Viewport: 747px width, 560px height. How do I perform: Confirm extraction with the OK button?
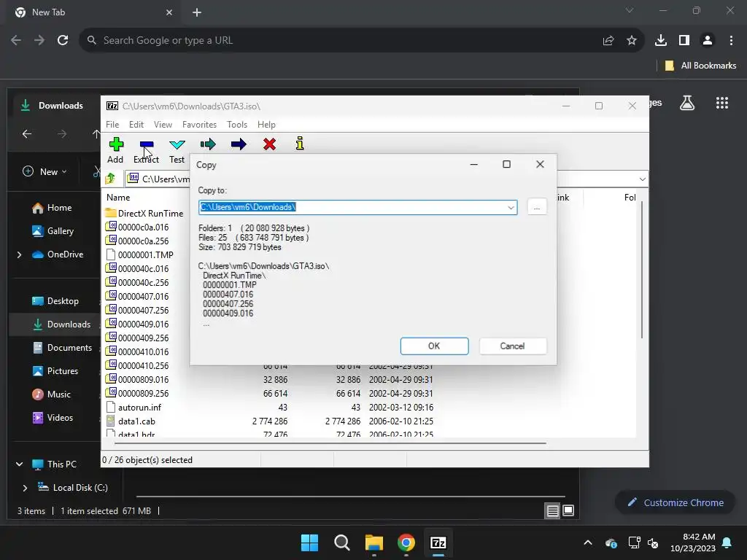434,346
